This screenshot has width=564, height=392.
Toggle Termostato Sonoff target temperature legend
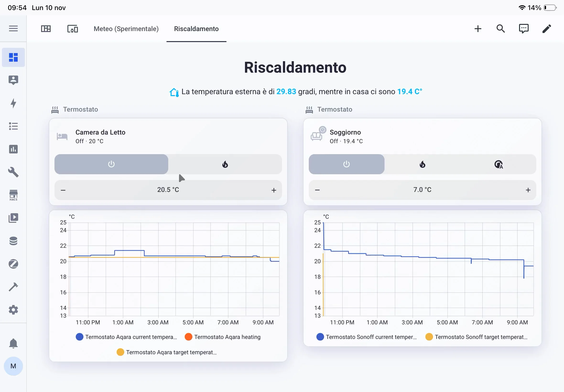(476, 337)
